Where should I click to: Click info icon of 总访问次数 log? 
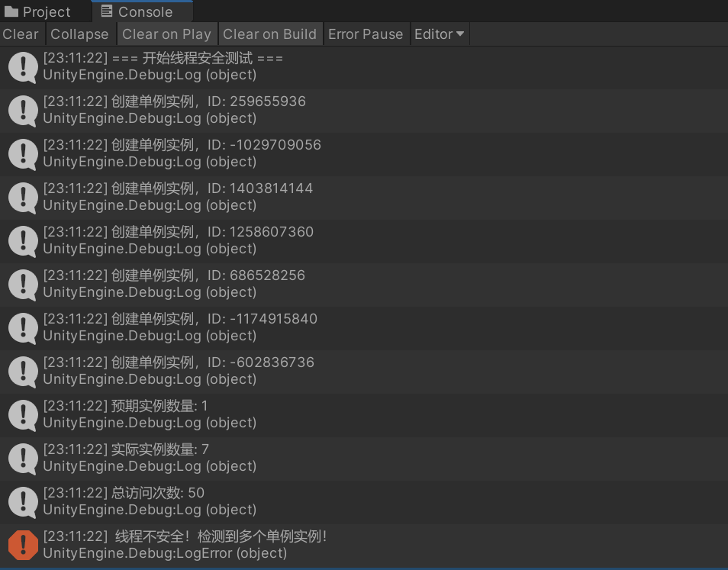[23, 503]
